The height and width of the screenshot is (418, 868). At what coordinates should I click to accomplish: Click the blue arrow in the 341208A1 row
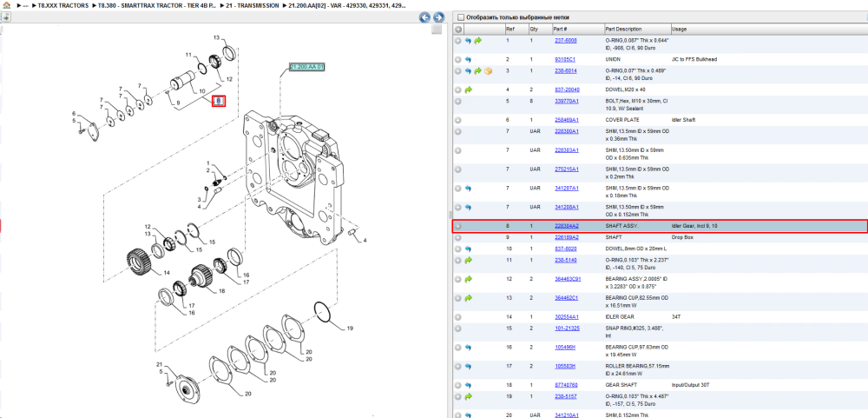(x=468, y=208)
